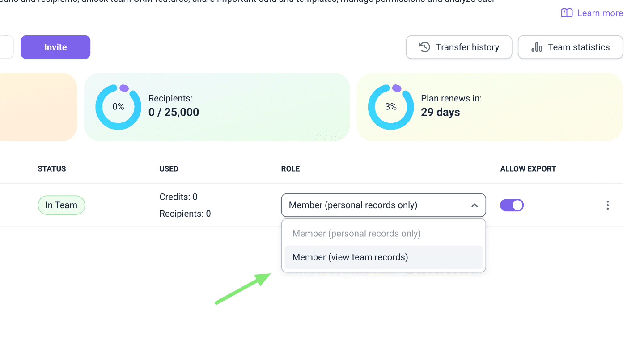Open the three-dot row actions menu
Viewport: 644px width, 352px height.
click(607, 205)
